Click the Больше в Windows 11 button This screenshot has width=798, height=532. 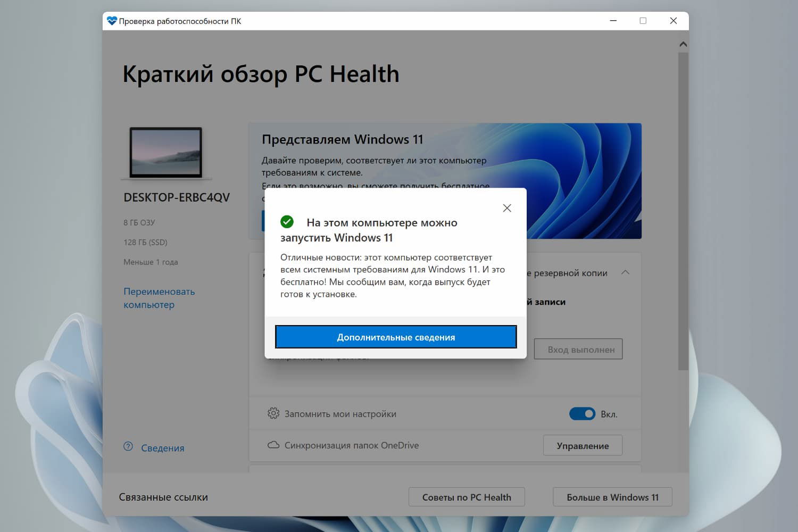(x=612, y=497)
